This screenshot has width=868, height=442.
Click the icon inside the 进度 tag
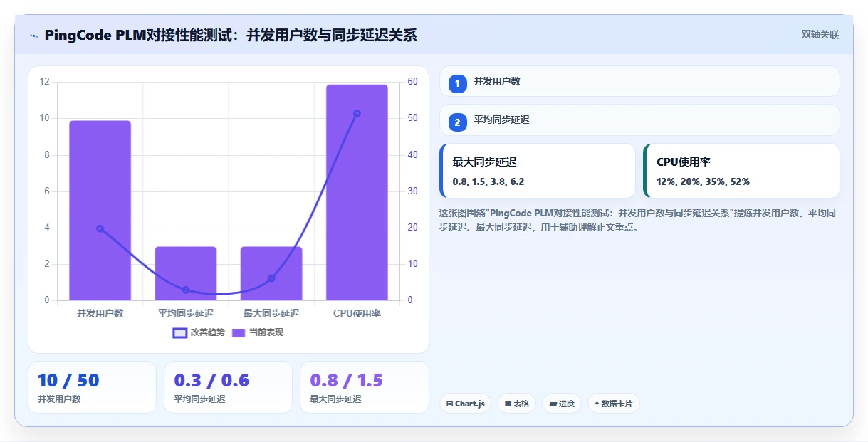coord(553,404)
